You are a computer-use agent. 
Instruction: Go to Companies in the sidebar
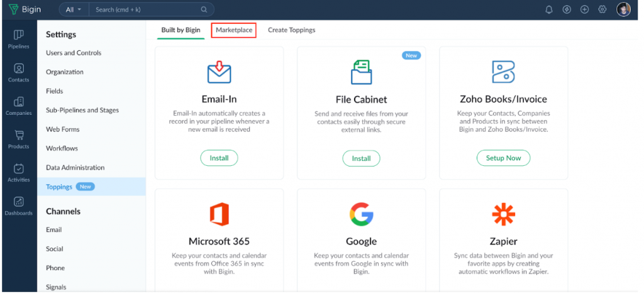pos(18,106)
